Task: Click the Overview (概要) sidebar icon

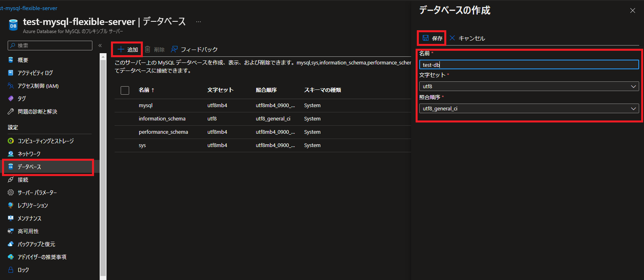Action: pos(11,60)
